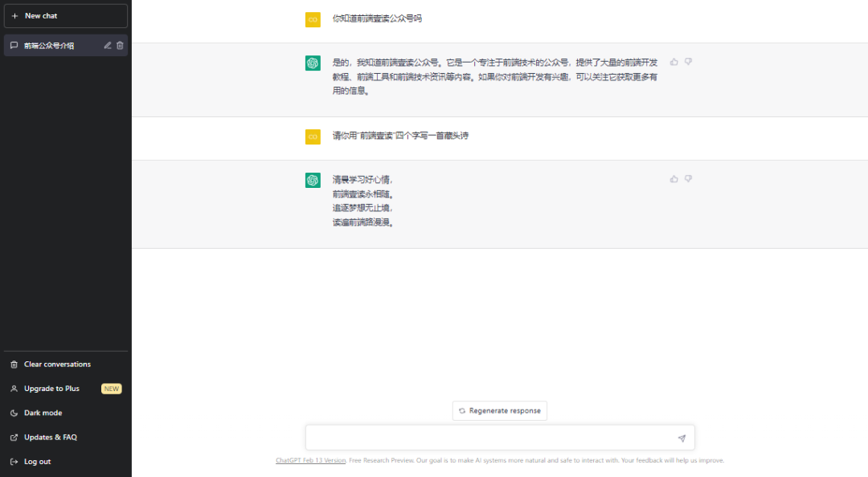This screenshot has height=477, width=868.
Task: Select the poem line 清晨学习好心情
Action: (x=362, y=180)
